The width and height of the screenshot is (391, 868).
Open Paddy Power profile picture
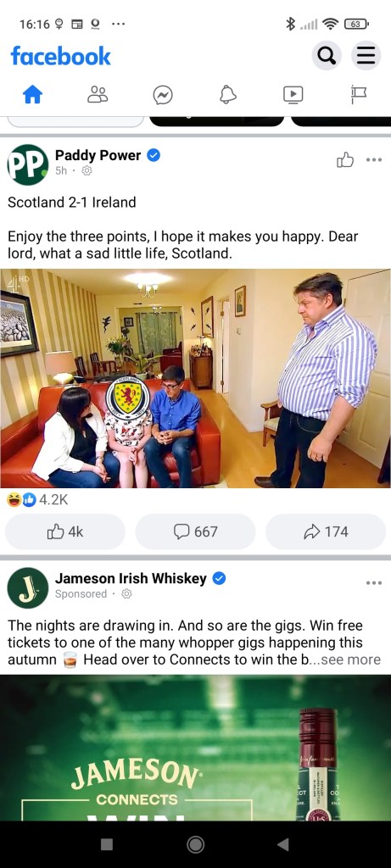[x=28, y=164]
